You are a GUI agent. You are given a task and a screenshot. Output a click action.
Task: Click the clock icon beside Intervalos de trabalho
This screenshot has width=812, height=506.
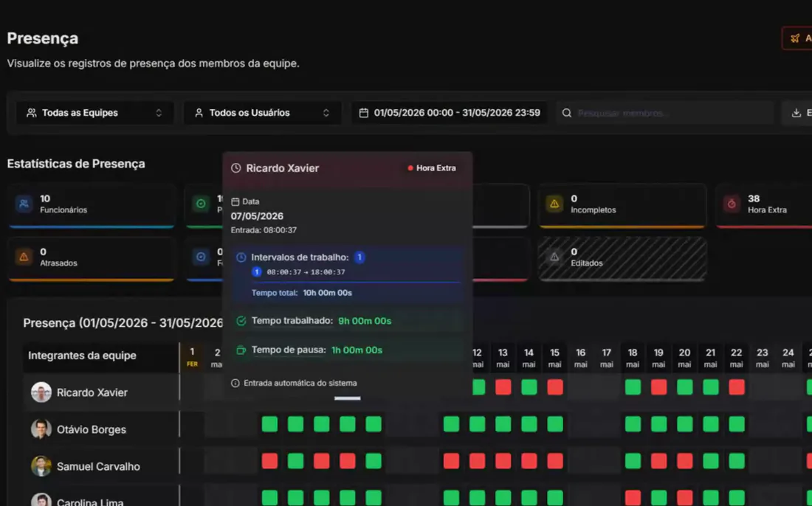click(241, 257)
